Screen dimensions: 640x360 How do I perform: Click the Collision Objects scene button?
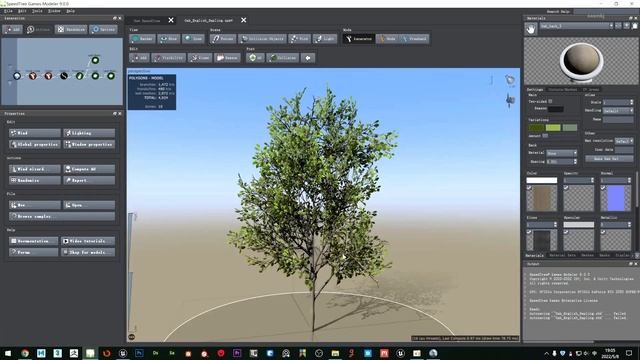(x=262, y=39)
